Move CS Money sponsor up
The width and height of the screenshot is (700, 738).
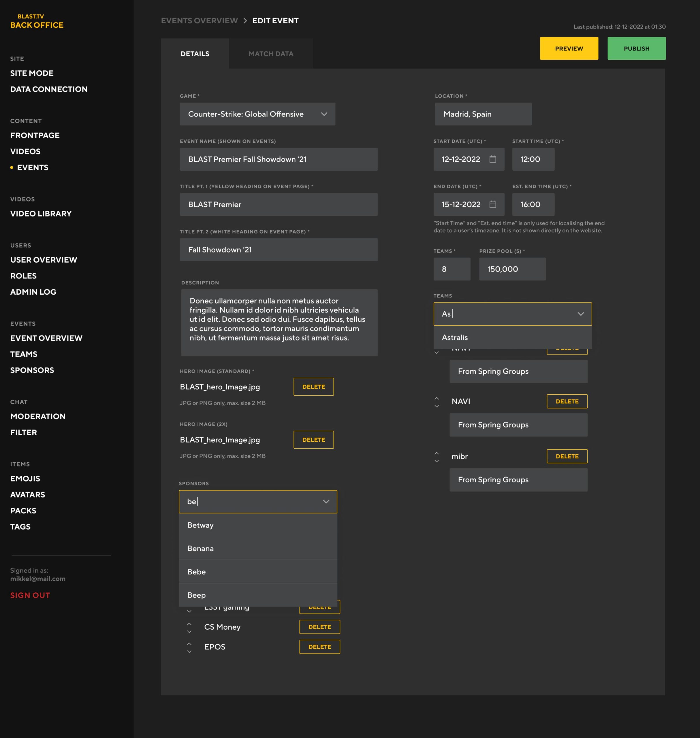pyautogui.click(x=189, y=624)
